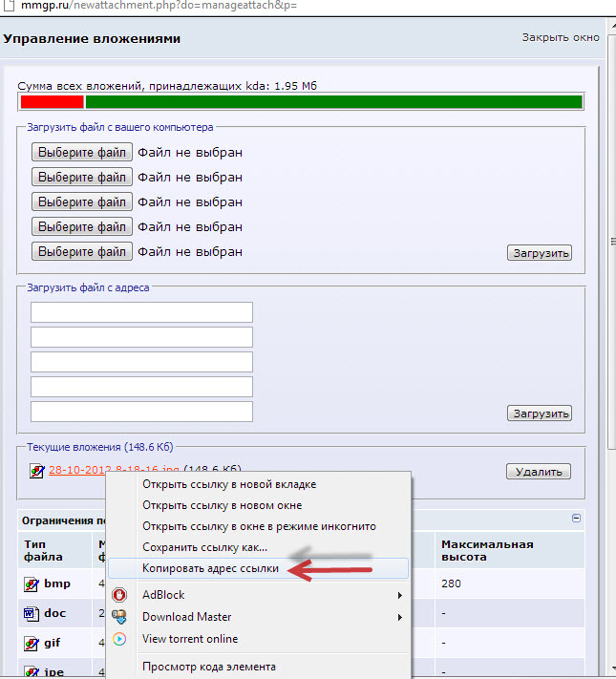Click the first 'Выберите файл' button
The image size is (616, 679).
tap(82, 153)
